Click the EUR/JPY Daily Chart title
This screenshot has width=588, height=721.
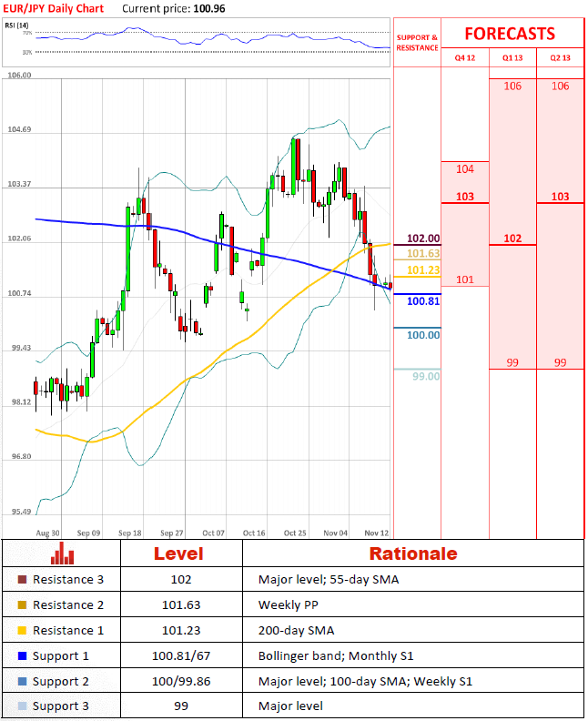(x=53, y=8)
